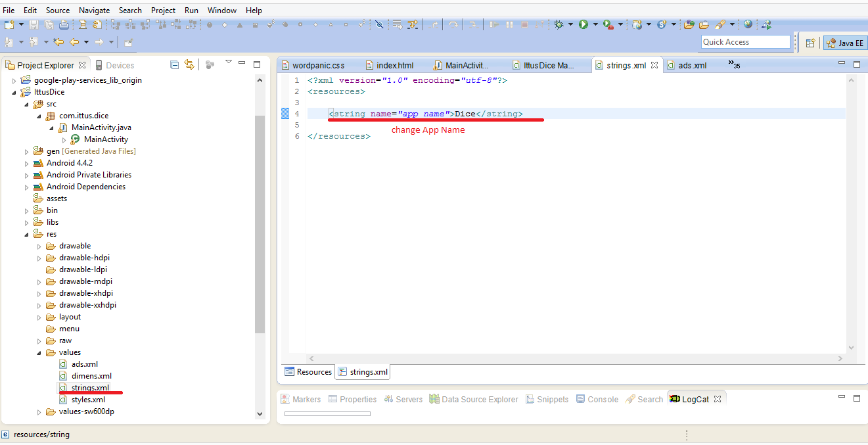868x445 pixels.
Task: Save the current file
Action: pyautogui.click(x=34, y=24)
